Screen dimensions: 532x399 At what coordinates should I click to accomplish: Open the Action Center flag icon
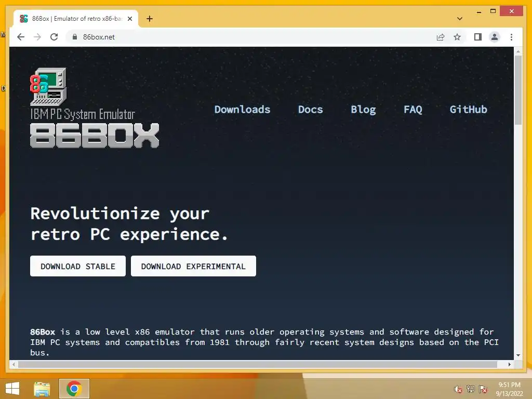click(483, 389)
